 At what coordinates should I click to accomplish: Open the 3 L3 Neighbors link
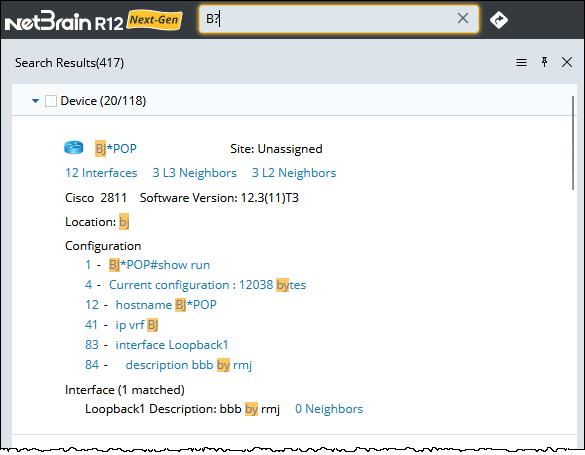pyautogui.click(x=194, y=173)
